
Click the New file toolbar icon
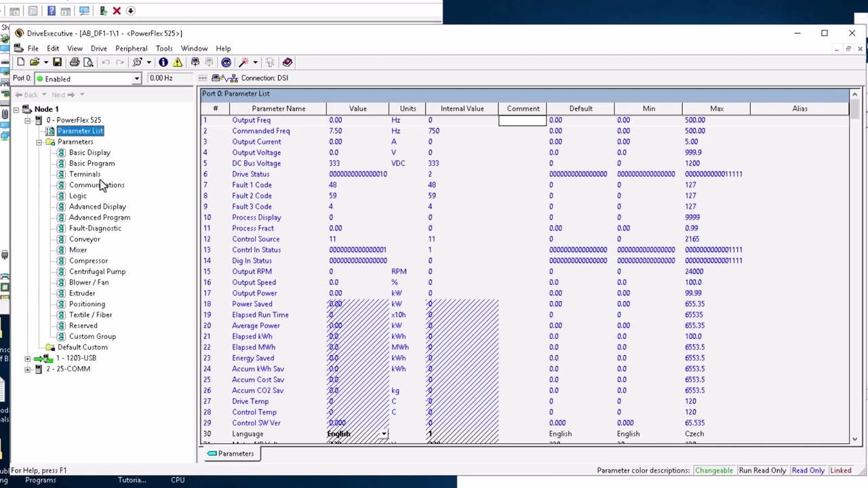point(20,62)
